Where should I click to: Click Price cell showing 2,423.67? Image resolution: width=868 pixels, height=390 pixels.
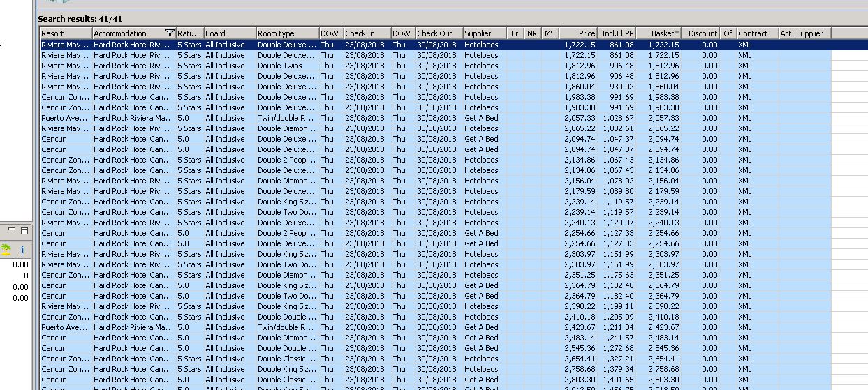[580, 327]
